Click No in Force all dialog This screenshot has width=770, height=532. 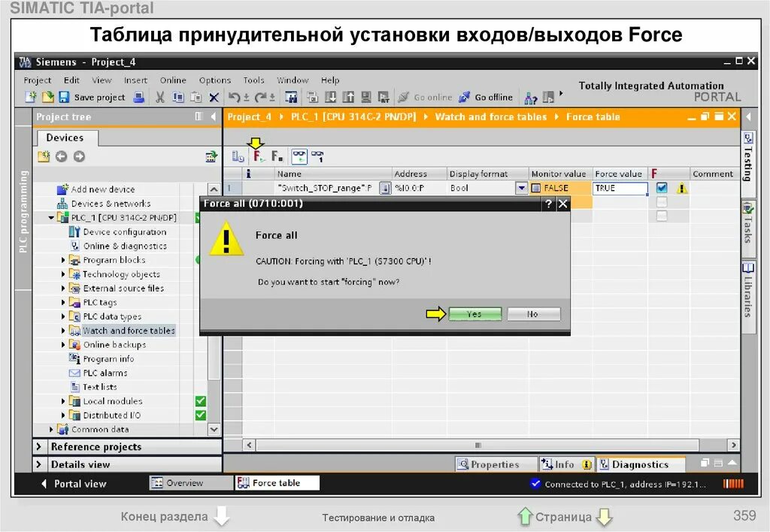(533, 314)
